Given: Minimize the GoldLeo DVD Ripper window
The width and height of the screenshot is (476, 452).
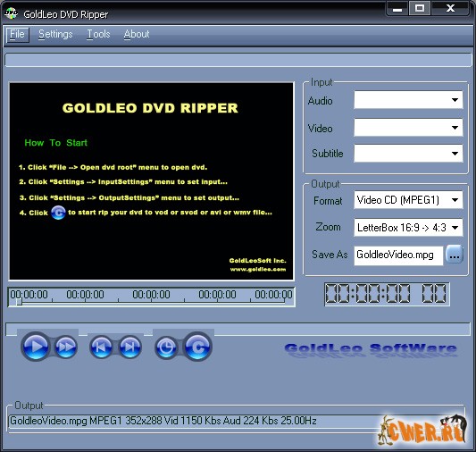Looking at the screenshot, I should pos(397,9).
